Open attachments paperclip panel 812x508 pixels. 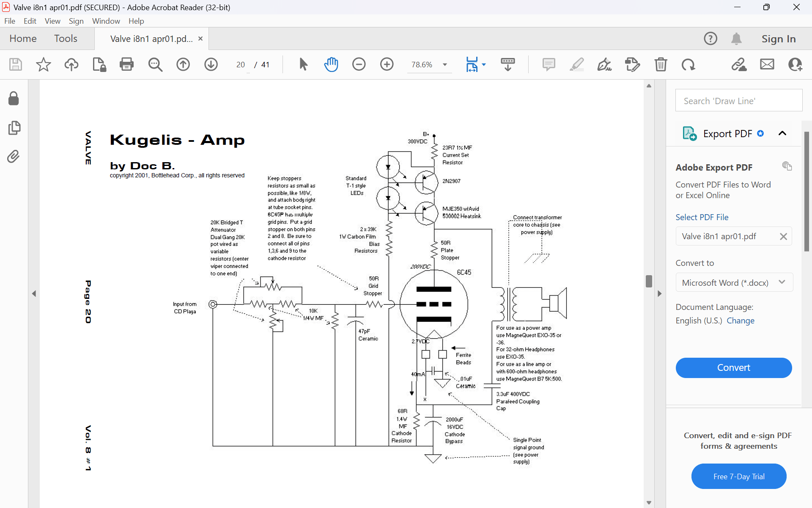(x=14, y=157)
